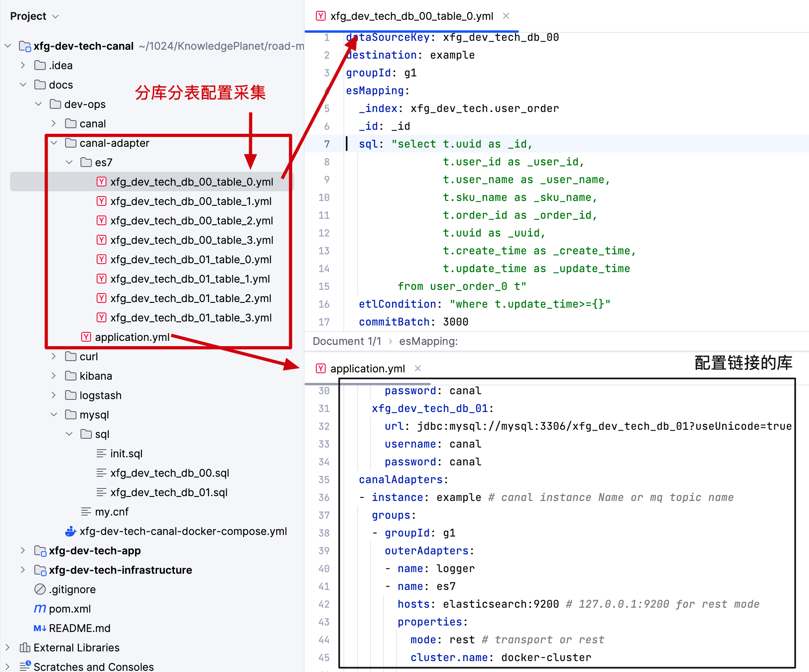The height and width of the screenshot is (672, 809).
Task: Collapse the sql folder
Action: coord(69,434)
